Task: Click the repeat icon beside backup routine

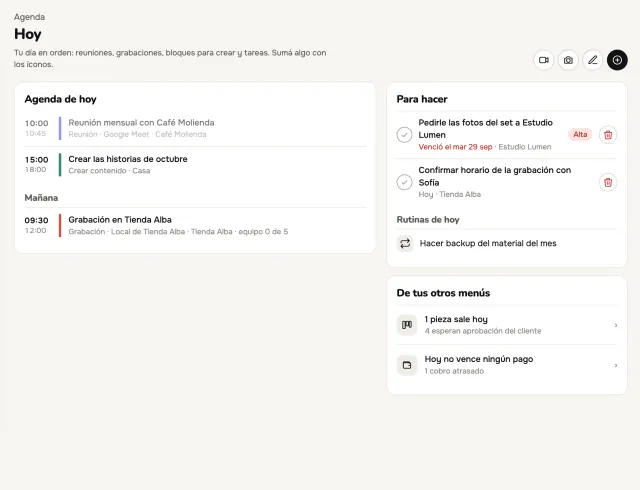Action: click(405, 243)
